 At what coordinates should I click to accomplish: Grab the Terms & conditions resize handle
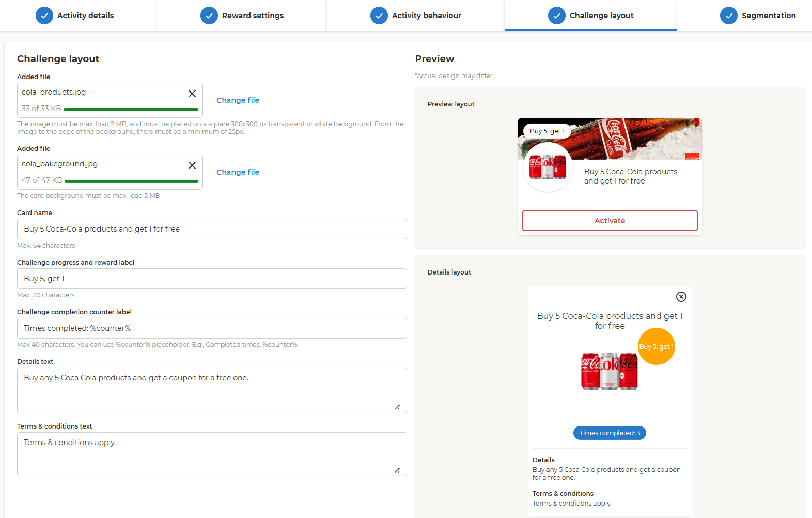click(397, 470)
